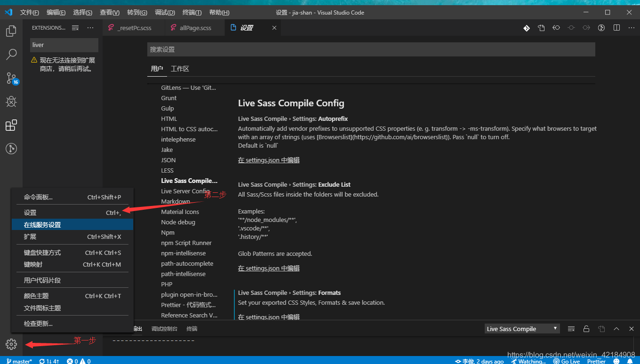The image size is (640, 364).
Task: Click the clear extensions search results icon
Action: point(75,28)
